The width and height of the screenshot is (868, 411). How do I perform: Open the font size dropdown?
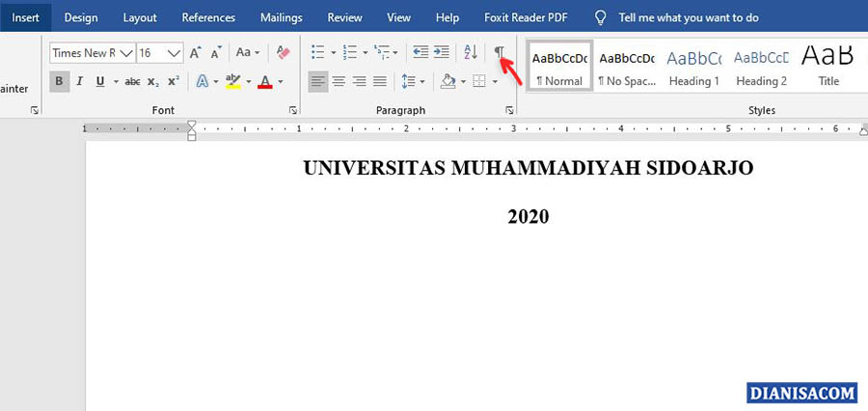tap(174, 53)
